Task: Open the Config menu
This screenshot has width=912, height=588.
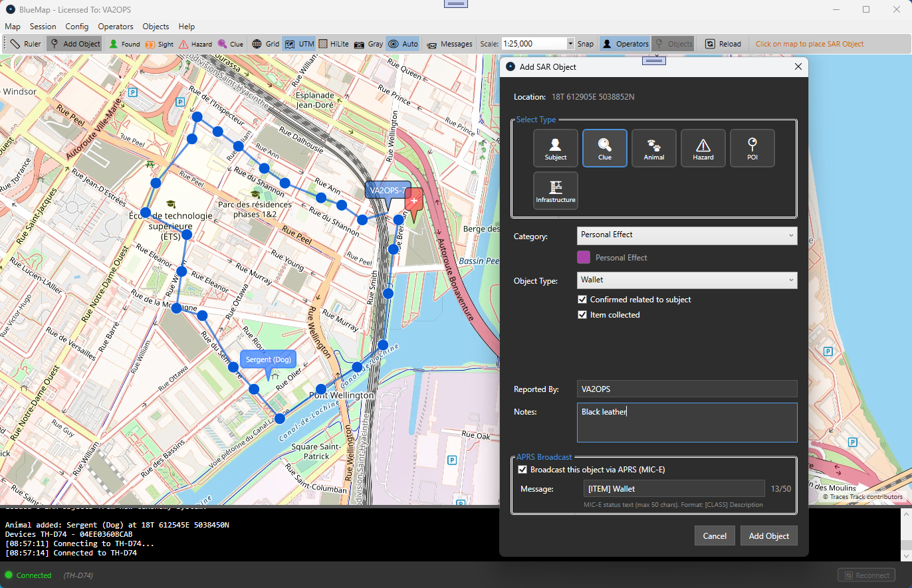Action: pos(77,27)
